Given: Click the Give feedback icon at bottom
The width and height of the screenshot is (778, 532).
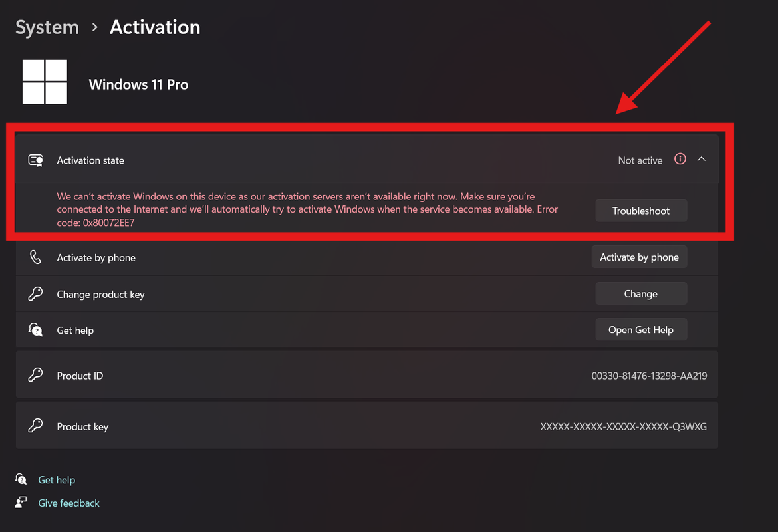Looking at the screenshot, I should pyautogui.click(x=22, y=503).
